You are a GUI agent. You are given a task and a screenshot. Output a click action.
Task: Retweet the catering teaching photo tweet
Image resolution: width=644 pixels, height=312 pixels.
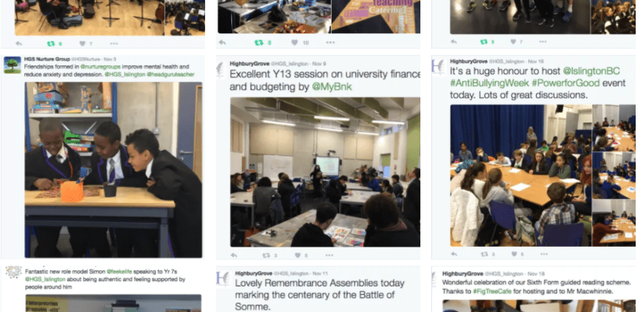click(259, 42)
